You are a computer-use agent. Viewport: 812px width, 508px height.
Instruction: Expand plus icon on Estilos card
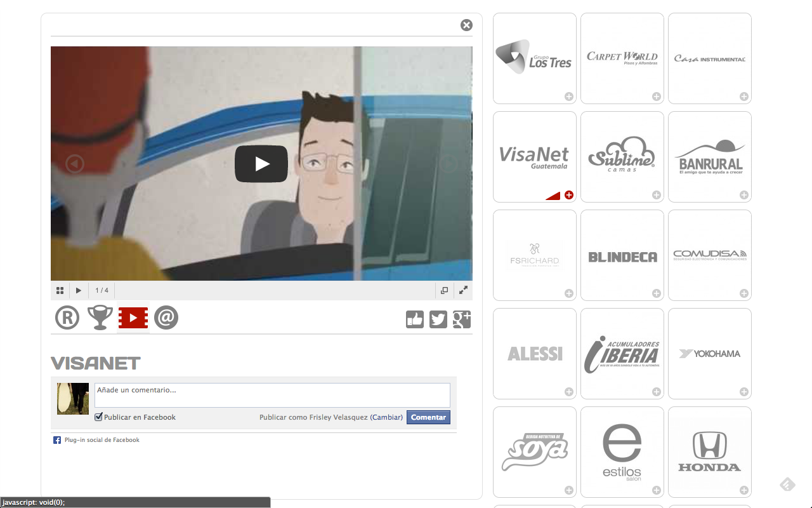(x=657, y=490)
